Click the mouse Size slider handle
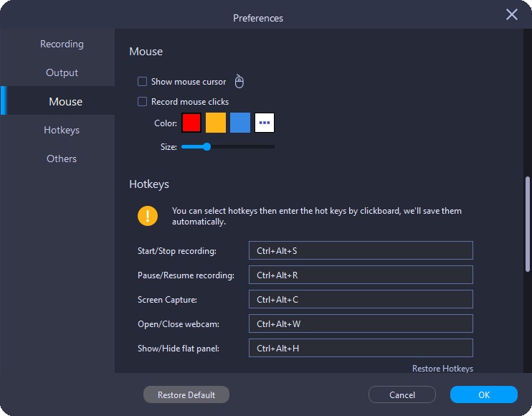Viewport: 532px width, 416px height. [206, 146]
